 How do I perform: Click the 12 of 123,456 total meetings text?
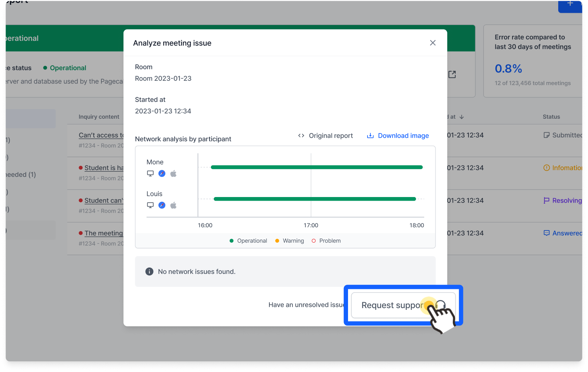pos(533,83)
